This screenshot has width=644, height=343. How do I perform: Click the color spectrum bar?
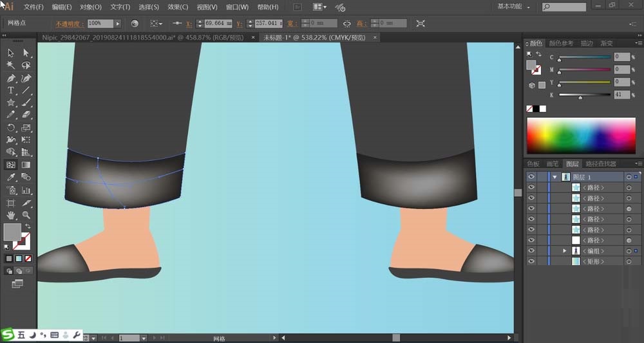(581, 134)
